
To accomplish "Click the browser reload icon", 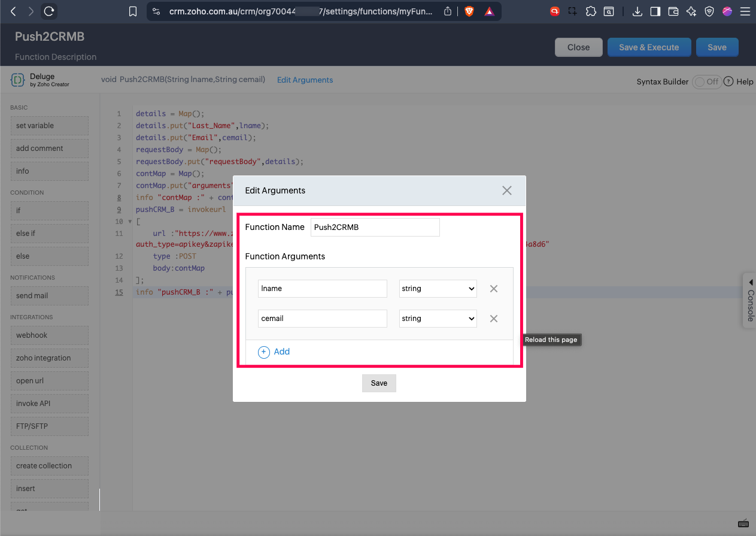I will point(50,11).
